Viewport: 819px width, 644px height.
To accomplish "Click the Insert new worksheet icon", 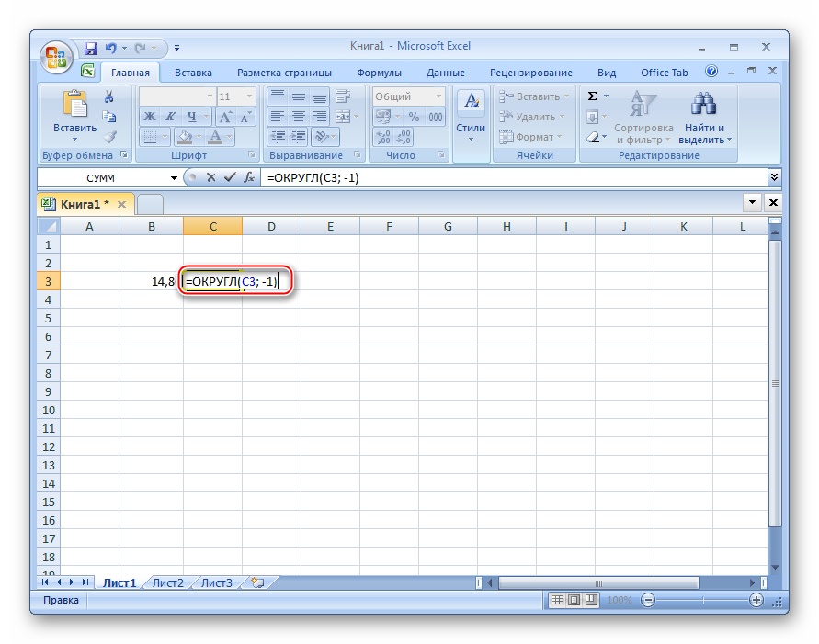I will coord(257,582).
